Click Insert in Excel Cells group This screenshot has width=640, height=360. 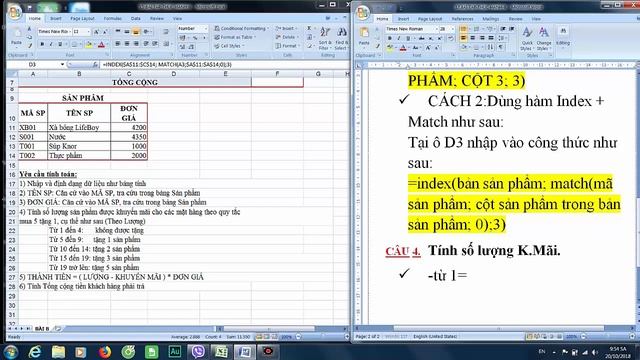point(286,29)
